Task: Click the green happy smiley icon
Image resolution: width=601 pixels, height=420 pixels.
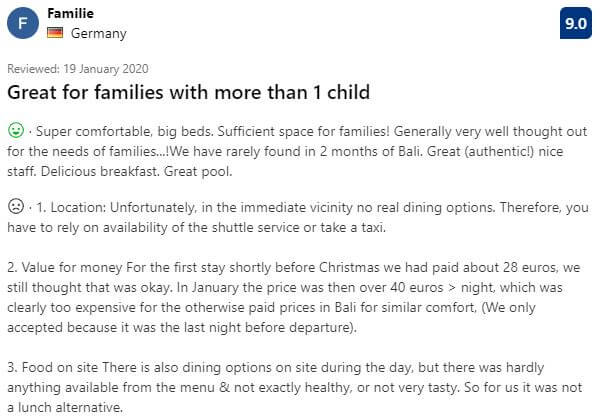Action: (16, 130)
